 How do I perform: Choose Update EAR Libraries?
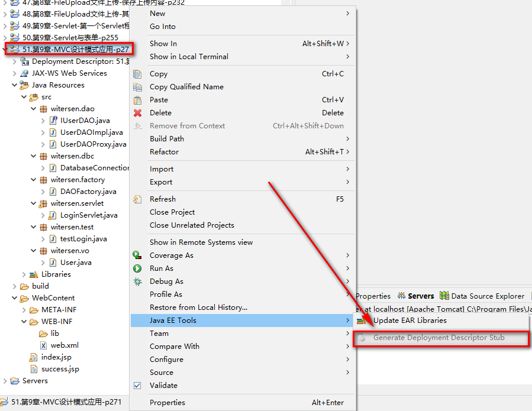[441, 321]
